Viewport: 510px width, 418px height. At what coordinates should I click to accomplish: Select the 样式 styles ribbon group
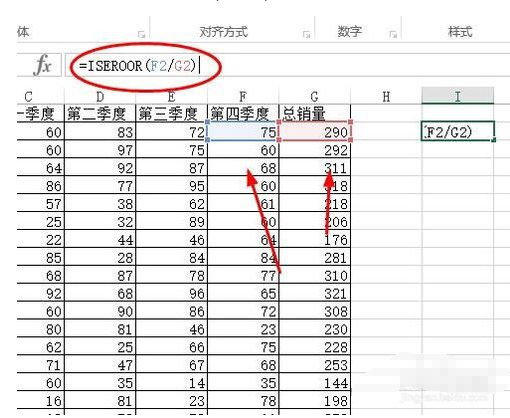(460, 32)
